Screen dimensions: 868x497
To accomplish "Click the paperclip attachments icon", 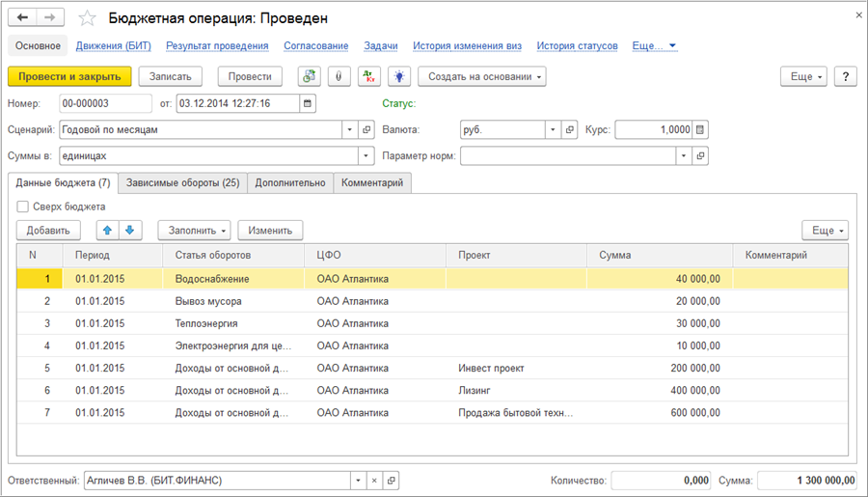I will coord(338,77).
